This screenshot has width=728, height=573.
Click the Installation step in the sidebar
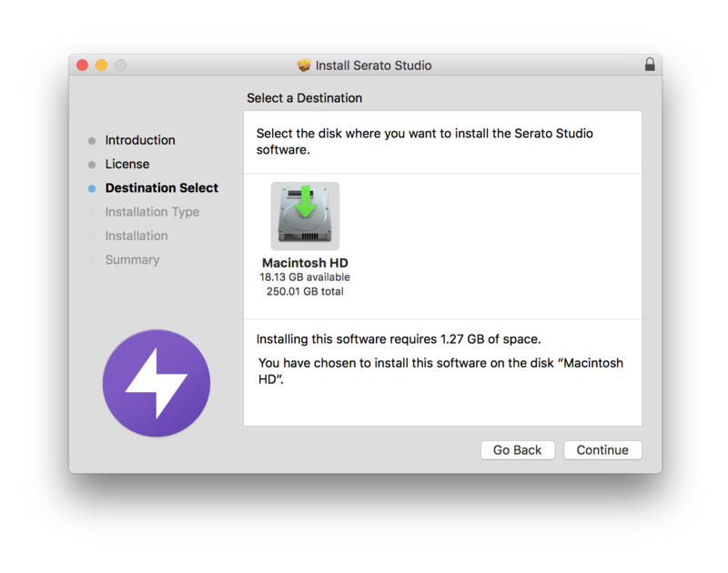[x=136, y=236]
